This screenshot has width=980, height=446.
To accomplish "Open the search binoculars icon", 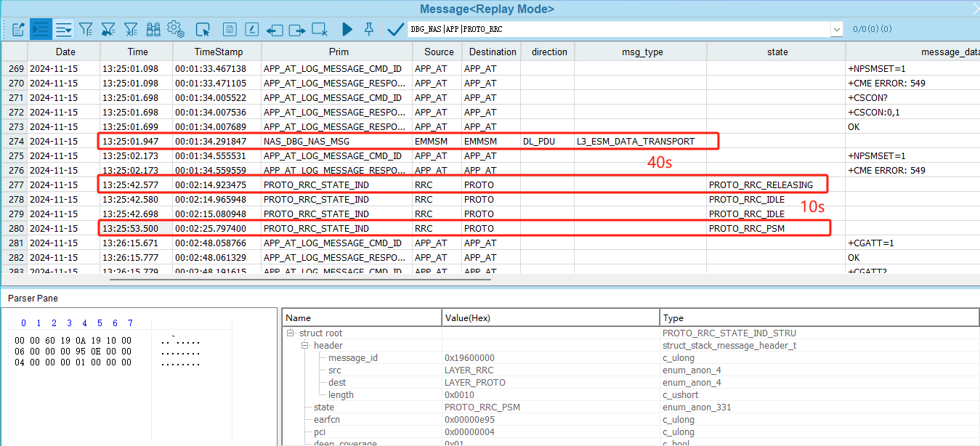I will click(153, 29).
